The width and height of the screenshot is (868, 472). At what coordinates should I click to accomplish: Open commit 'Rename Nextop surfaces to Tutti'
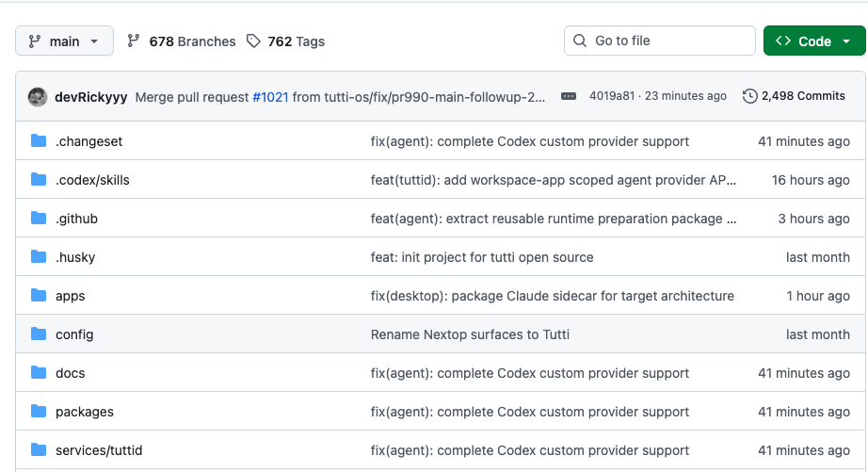point(470,334)
